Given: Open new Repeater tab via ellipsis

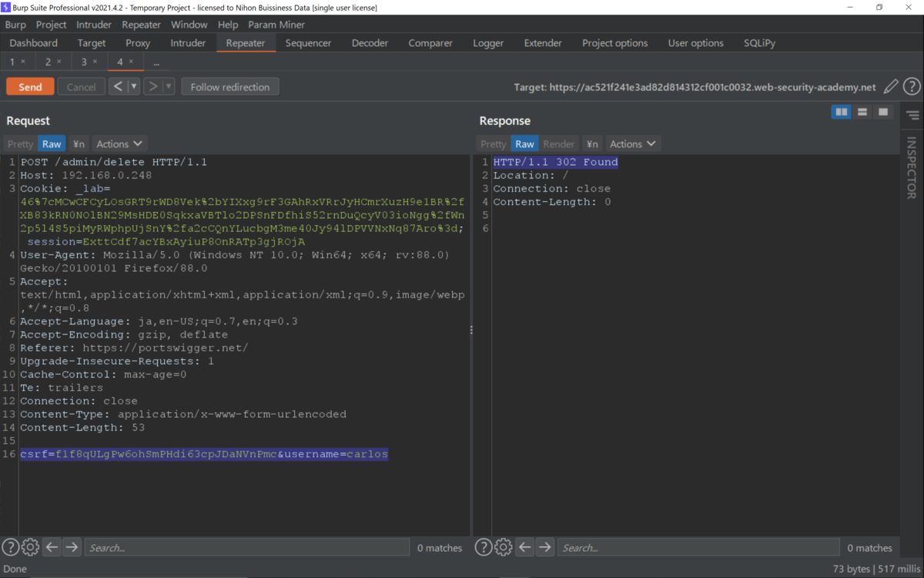Looking at the screenshot, I should [156, 62].
